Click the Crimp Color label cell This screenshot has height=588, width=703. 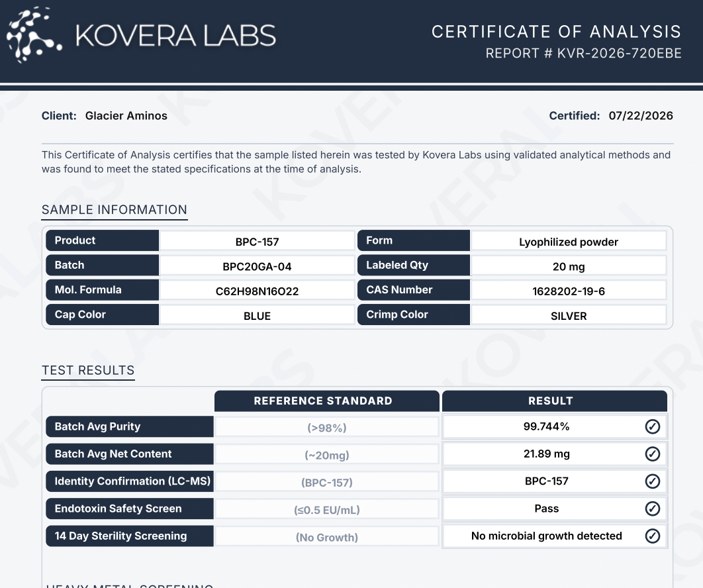coord(413,315)
